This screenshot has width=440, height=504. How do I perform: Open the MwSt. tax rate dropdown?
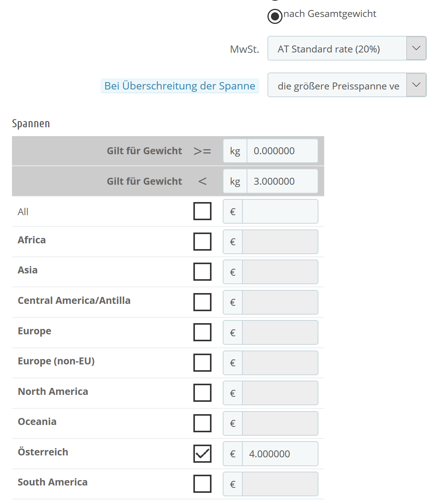pyautogui.click(x=416, y=49)
